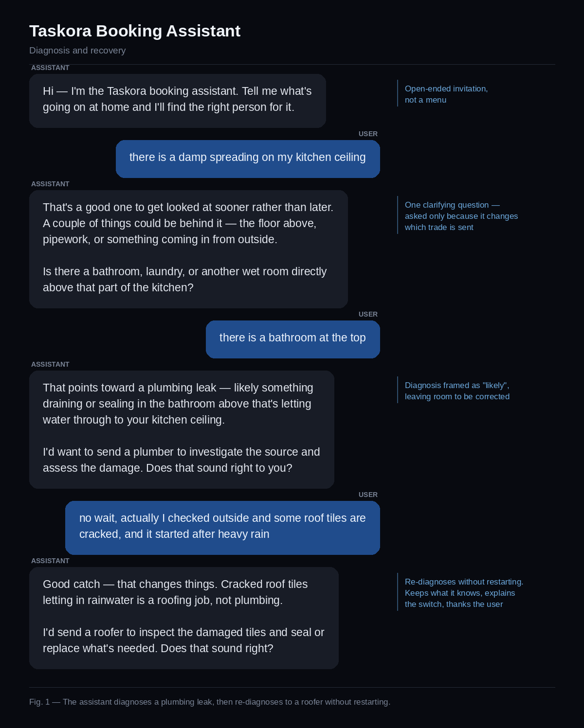
Task: Click the 'Diagnosis framed as likely' annotation
Action: [457, 391]
